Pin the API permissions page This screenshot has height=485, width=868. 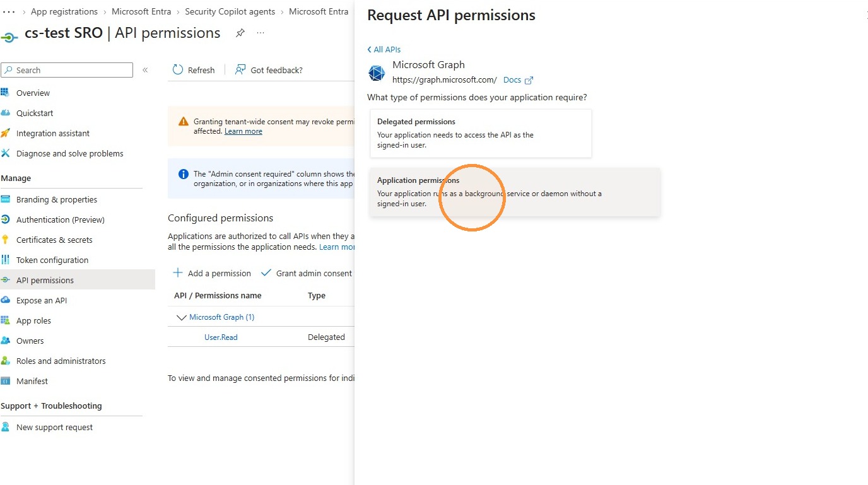click(240, 33)
